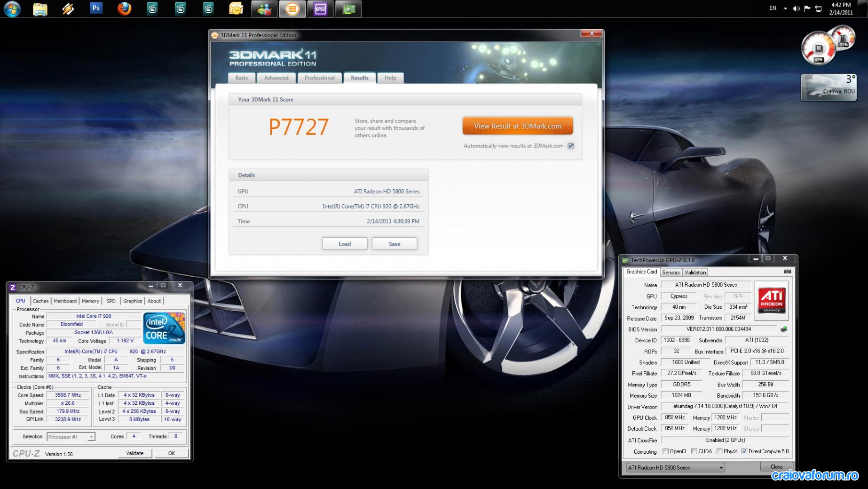
Task: Toggle the PhysX checkbox in GPU-Z
Action: pyautogui.click(x=719, y=451)
